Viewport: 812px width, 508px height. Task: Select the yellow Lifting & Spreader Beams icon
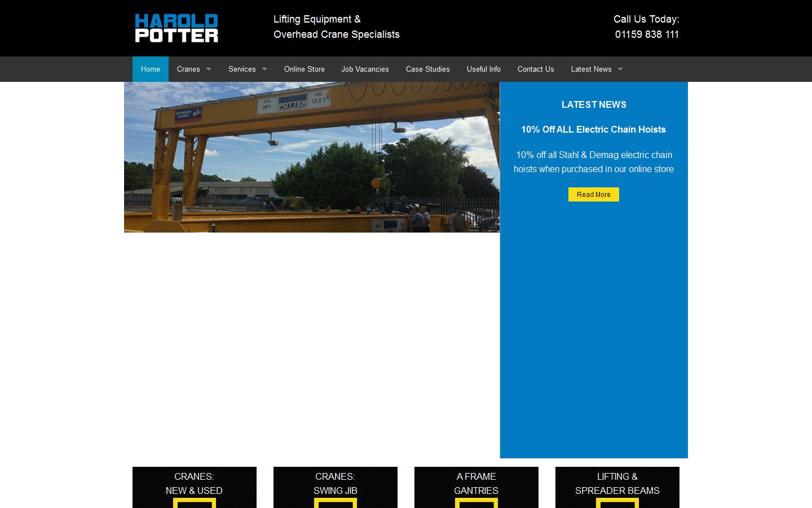coord(617,504)
